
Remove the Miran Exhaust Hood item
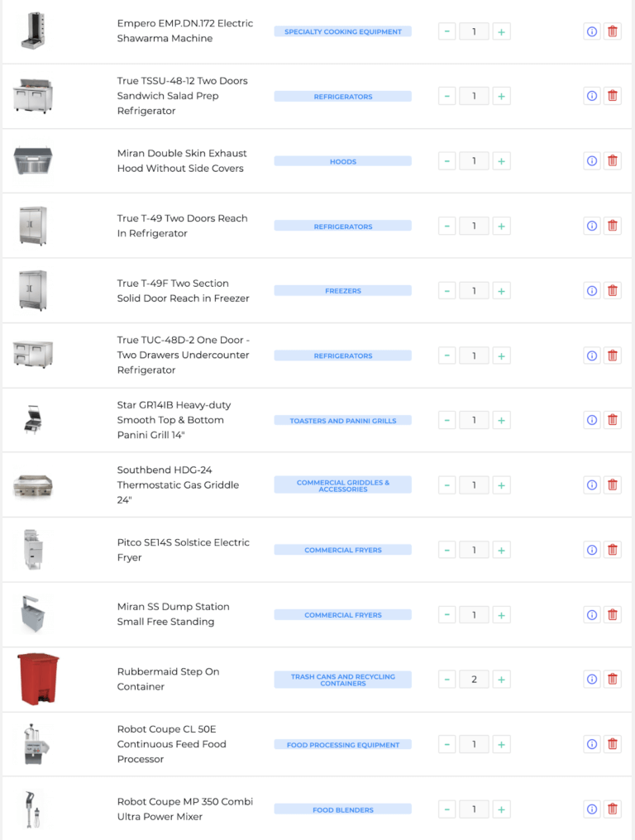pyautogui.click(x=613, y=161)
